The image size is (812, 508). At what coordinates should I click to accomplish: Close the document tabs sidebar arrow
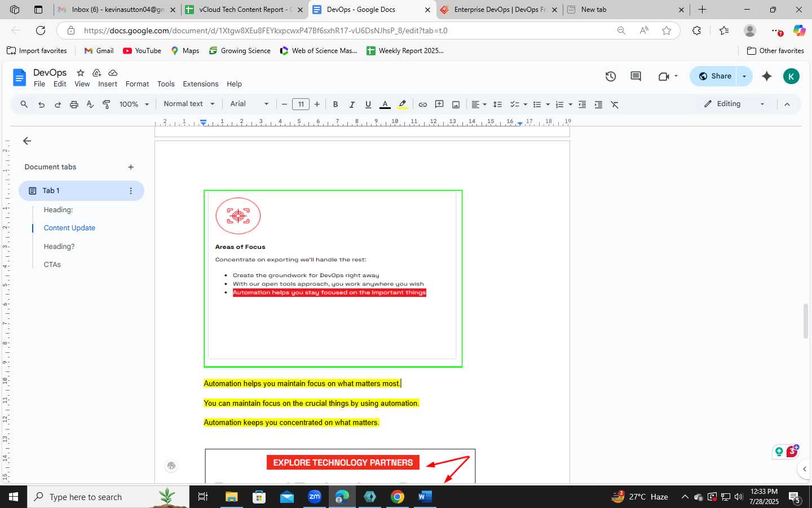(x=27, y=141)
